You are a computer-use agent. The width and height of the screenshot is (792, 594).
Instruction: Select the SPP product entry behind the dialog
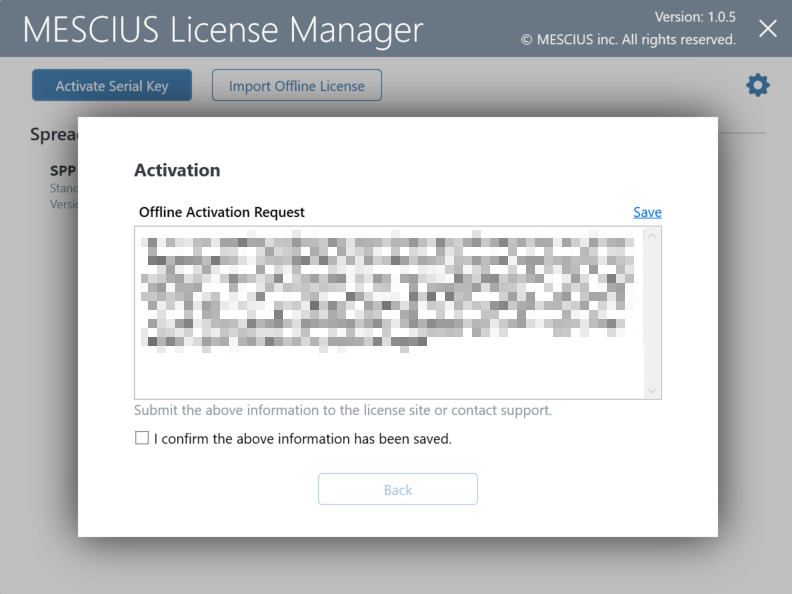(63, 171)
